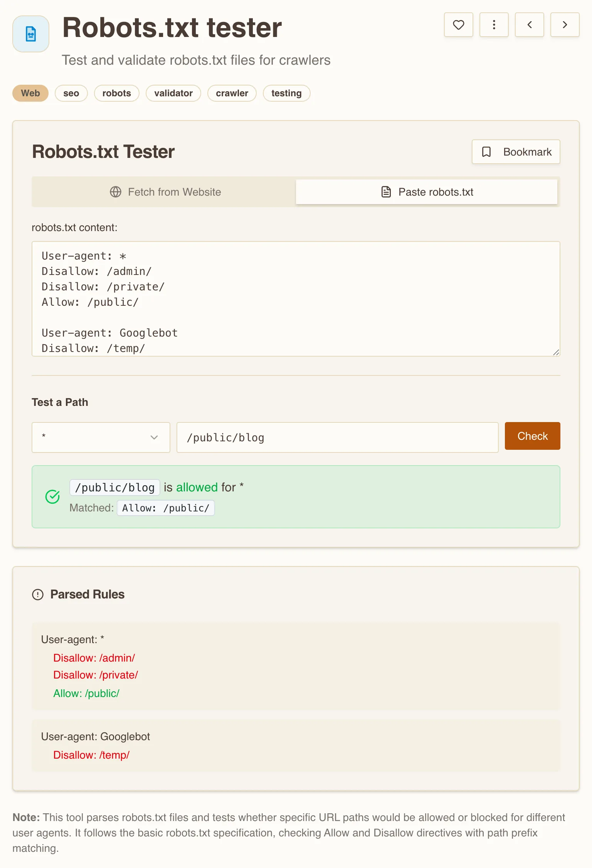Viewport: 592px width, 868px height.
Task: Click the Robots.txt tester page title
Action: tap(172, 28)
